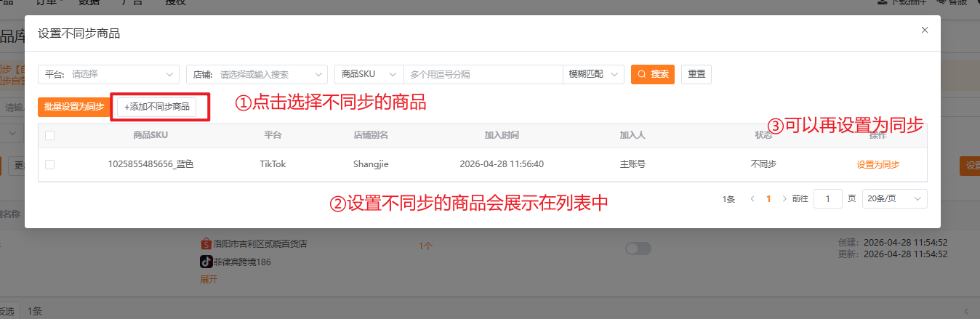Click +添加不同步商品 button
Image resolution: width=980 pixels, height=319 pixels.
[157, 107]
